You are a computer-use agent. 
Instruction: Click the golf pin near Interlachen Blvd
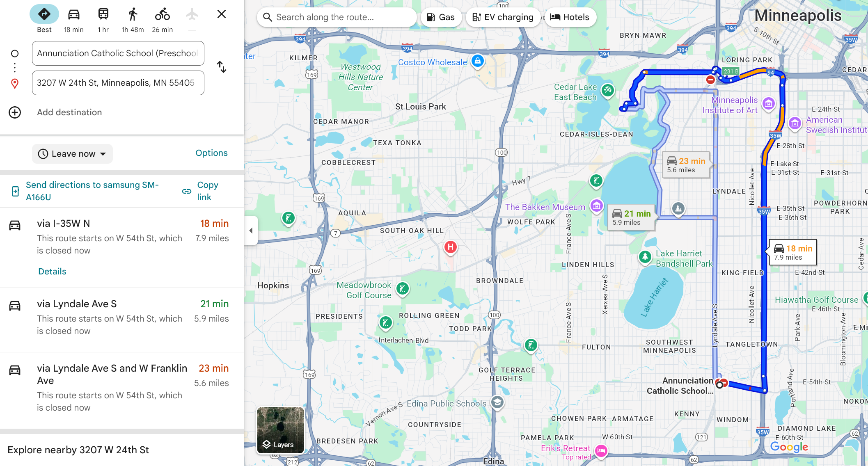click(x=386, y=323)
